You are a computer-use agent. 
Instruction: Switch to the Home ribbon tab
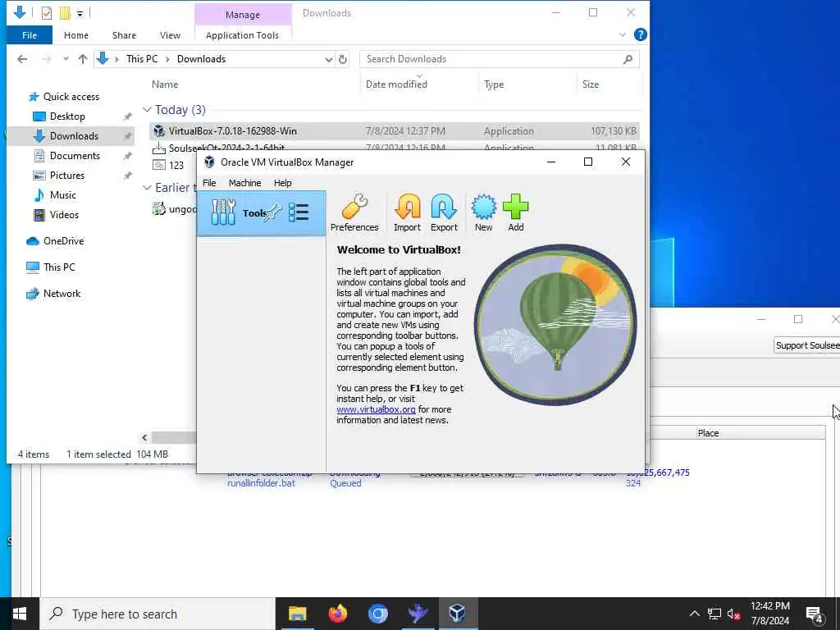(x=76, y=35)
